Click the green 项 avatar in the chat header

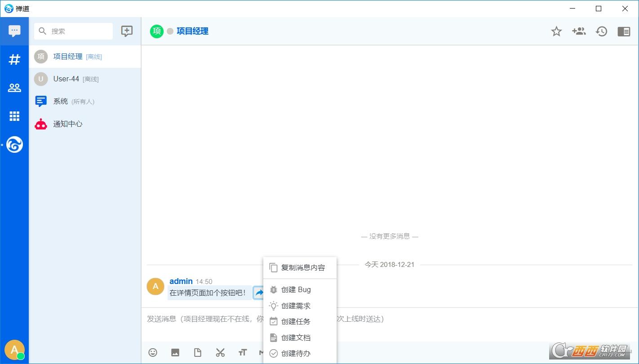[x=157, y=31]
